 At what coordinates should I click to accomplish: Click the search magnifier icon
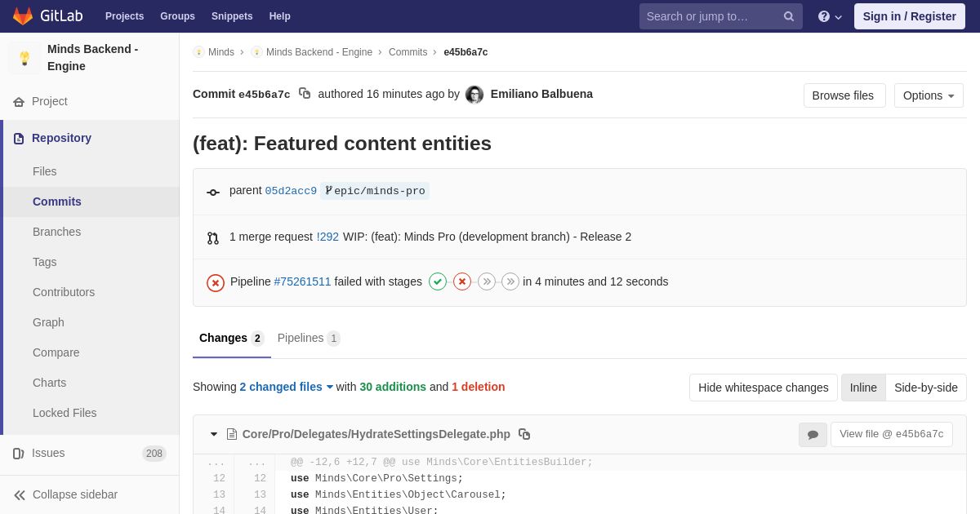coord(789,16)
